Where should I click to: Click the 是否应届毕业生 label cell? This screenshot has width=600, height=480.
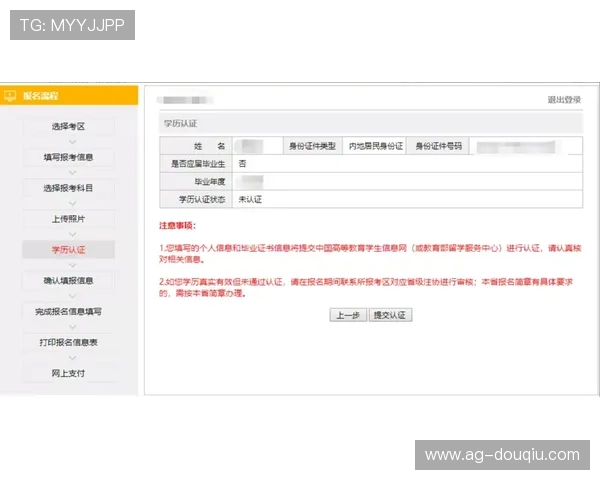point(196,164)
